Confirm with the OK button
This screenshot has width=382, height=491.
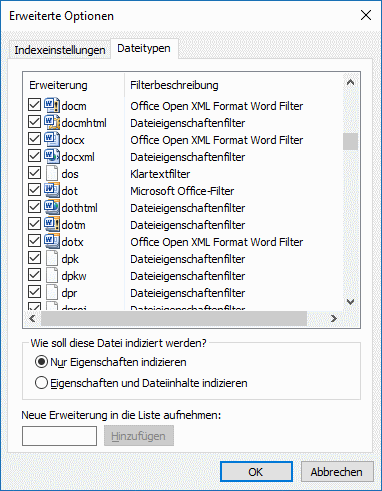pyautogui.click(x=256, y=472)
